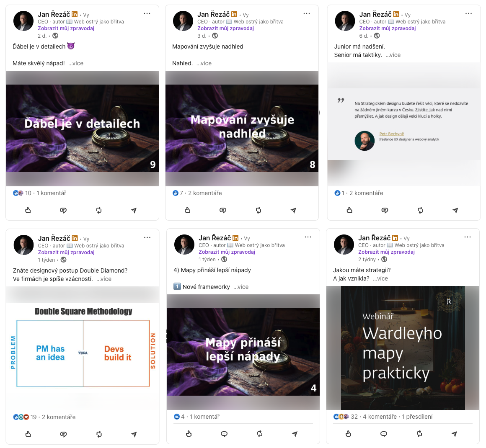Like the "Ďábel je v detailech" post

click(28, 210)
